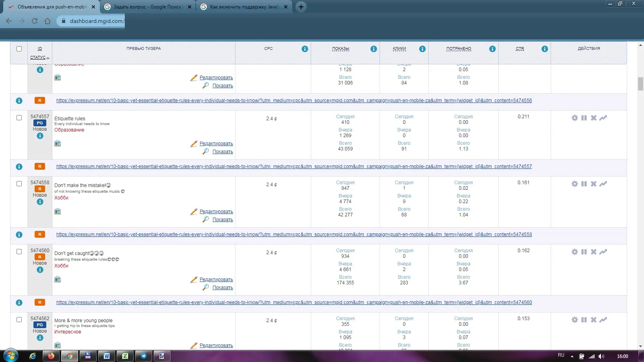Open settings gear for teaser 5474558

click(574, 184)
